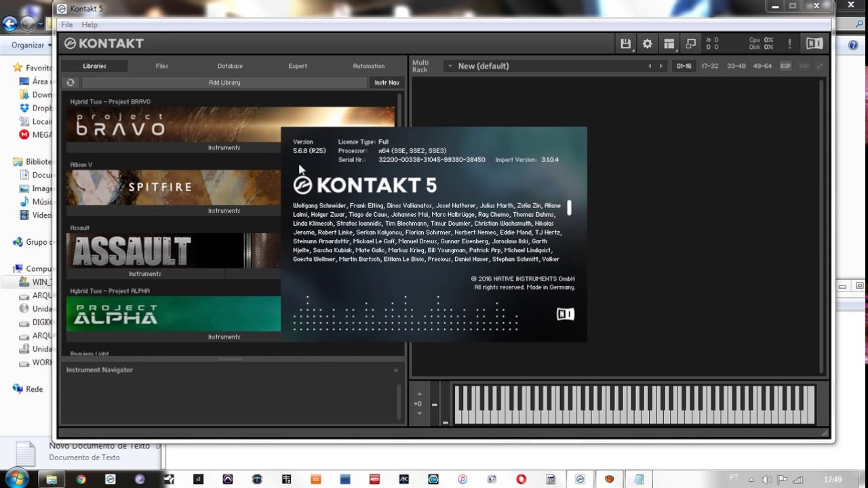Click the refresh libraries icon
Screen dimensions: 868x488
point(71,83)
